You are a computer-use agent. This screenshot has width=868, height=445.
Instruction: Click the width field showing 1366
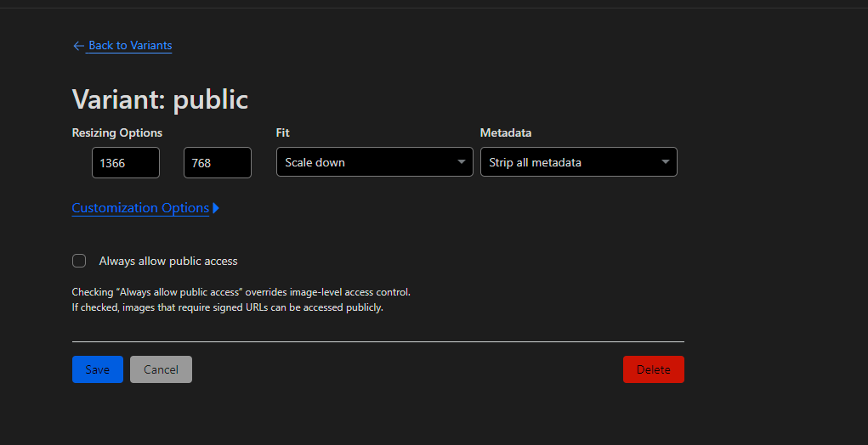click(126, 163)
